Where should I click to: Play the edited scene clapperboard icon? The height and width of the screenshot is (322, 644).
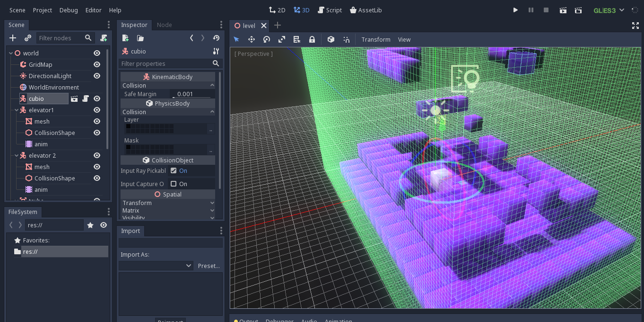[x=563, y=10]
